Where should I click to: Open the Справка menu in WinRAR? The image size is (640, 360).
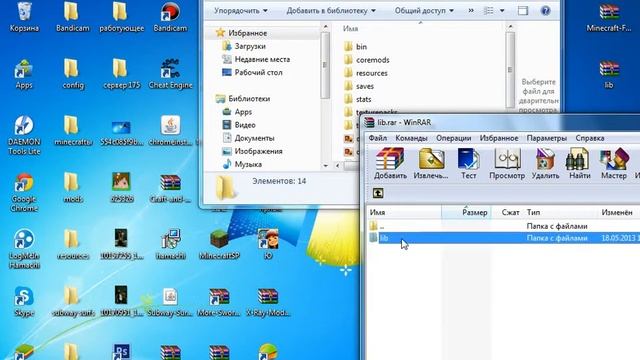coord(590,138)
